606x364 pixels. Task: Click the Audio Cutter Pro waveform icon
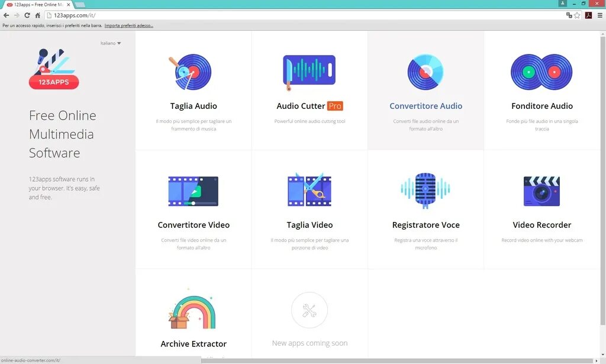pos(309,72)
